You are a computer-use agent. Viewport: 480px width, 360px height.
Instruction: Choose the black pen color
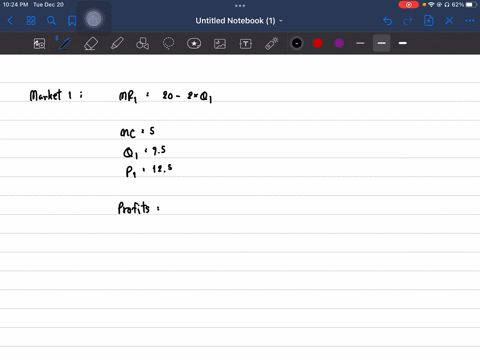(297, 43)
